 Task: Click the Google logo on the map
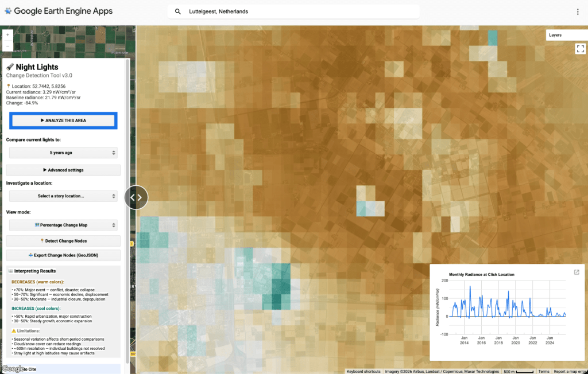pos(13,369)
